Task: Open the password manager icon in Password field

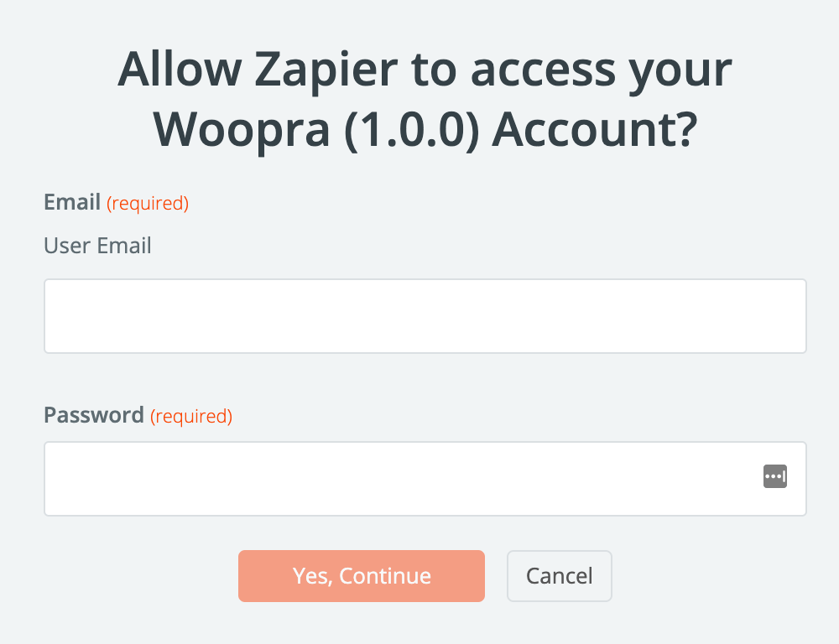Action: 774,476
